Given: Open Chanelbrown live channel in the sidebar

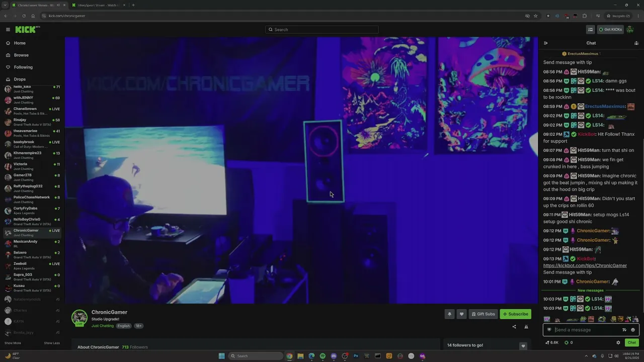Looking at the screenshot, I should (32, 111).
